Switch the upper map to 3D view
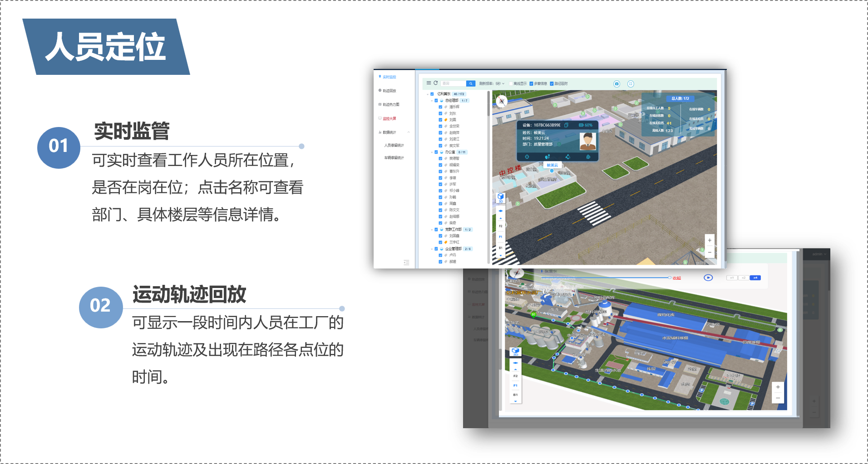The width and height of the screenshot is (868, 464). [501, 197]
